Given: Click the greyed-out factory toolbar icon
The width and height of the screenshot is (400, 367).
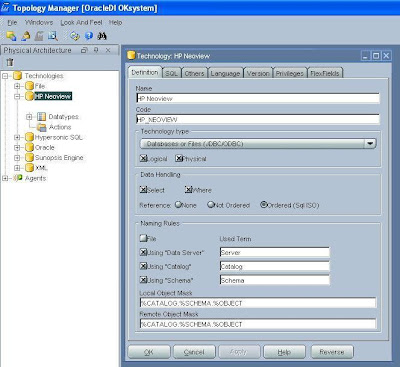Looking at the screenshot, I should coord(39,36).
